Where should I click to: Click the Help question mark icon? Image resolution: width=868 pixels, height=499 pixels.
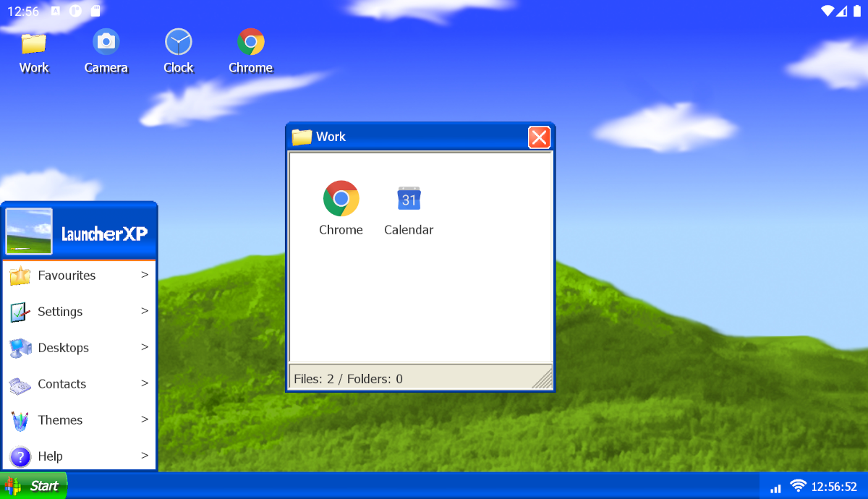(x=20, y=456)
